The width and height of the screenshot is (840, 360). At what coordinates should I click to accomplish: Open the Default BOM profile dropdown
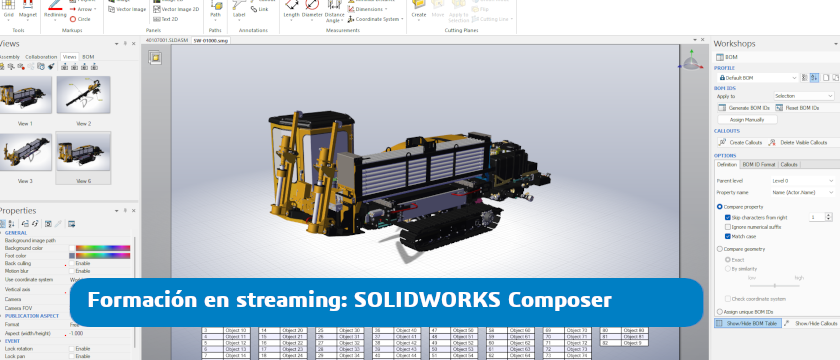tap(758, 78)
